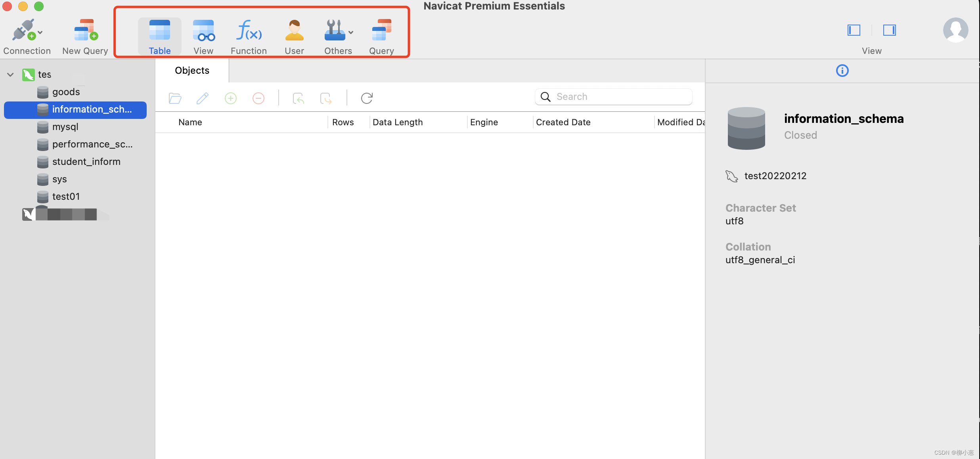The height and width of the screenshot is (459, 980).
Task: Expand the goods database item
Action: (66, 91)
